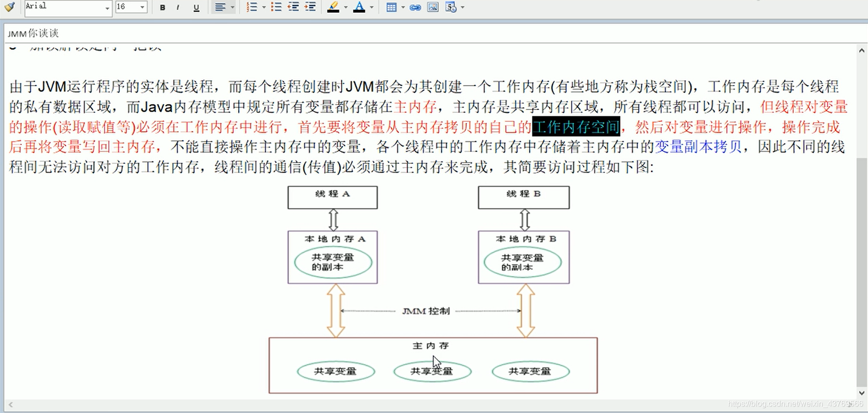This screenshot has width=868, height=413.
Task: Increase the paragraph indent
Action: 310,7
